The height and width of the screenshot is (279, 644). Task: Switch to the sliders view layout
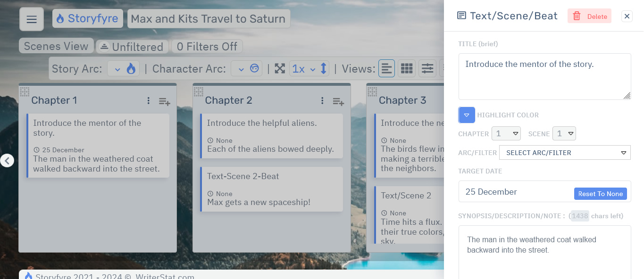tap(427, 69)
